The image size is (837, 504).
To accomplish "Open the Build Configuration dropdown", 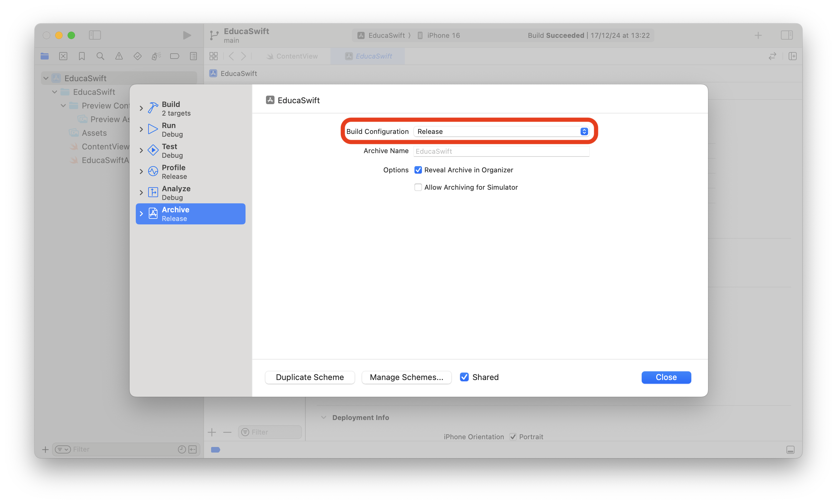I will (502, 131).
